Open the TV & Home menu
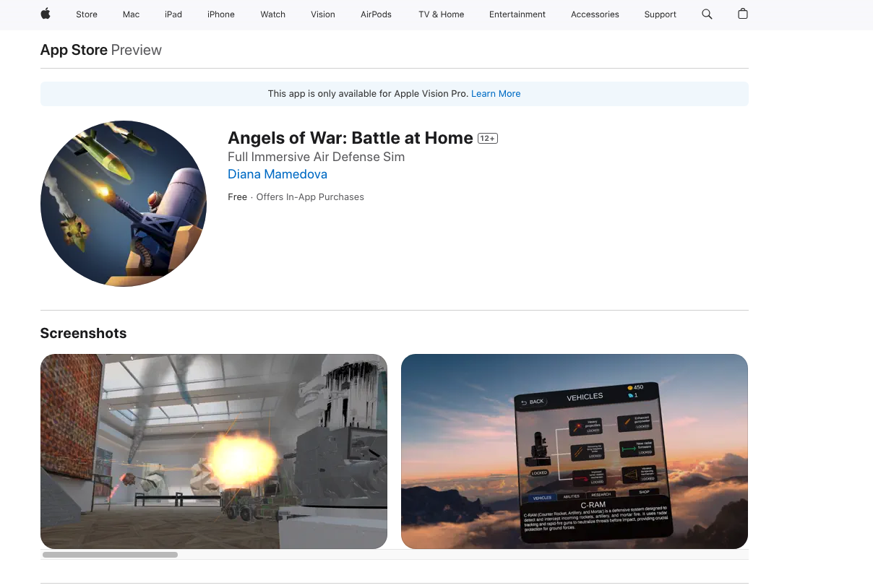Image resolution: width=873 pixels, height=588 pixels. (441, 14)
